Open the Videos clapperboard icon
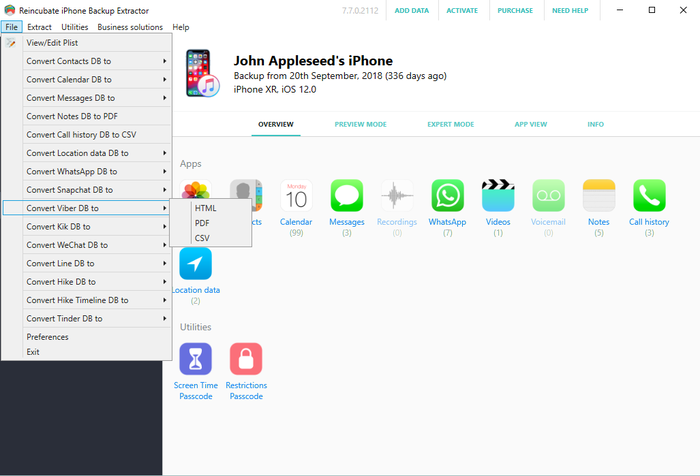This screenshot has height=476, width=700. pyautogui.click(x=498, y=196)
